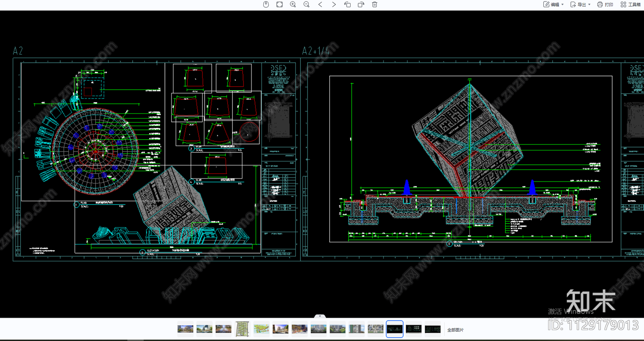This screenshot has height=341, width=644.
Task: Select the second-to-last CAD thumbnail
Action: 414,329
